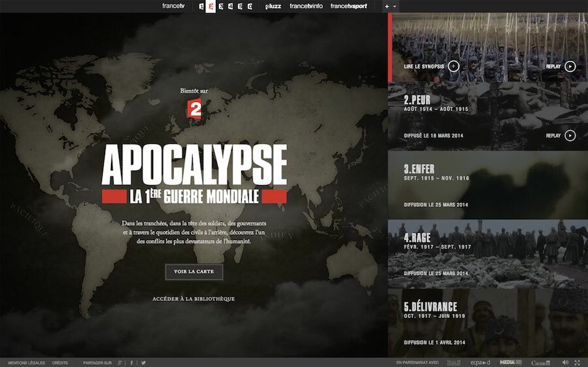Click the MEDIA partner logo

tap(511, 362)
